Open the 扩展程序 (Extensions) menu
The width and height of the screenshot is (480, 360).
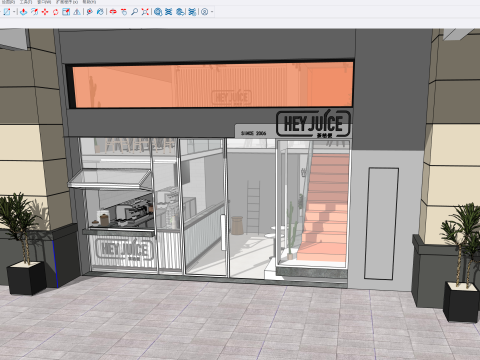[x=67, y=2]
